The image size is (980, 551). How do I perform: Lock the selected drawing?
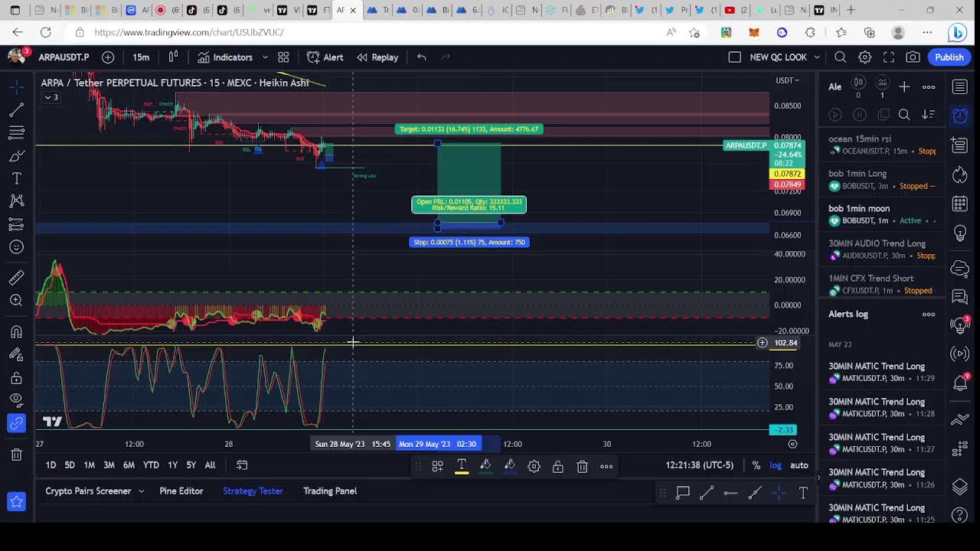558,466
